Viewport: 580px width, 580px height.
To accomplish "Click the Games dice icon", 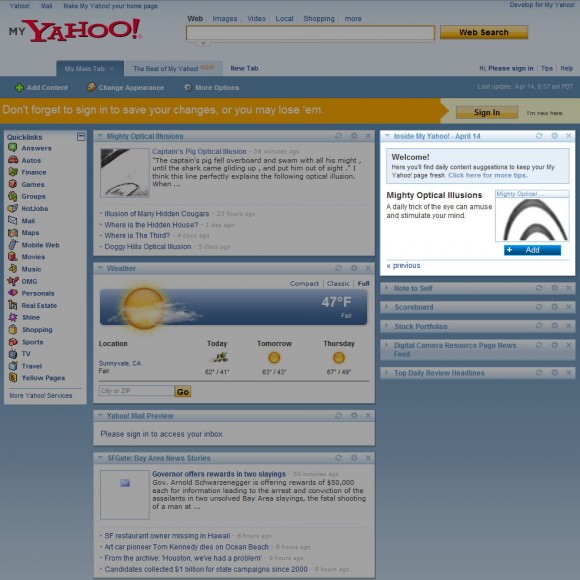I will coord(13,184).
